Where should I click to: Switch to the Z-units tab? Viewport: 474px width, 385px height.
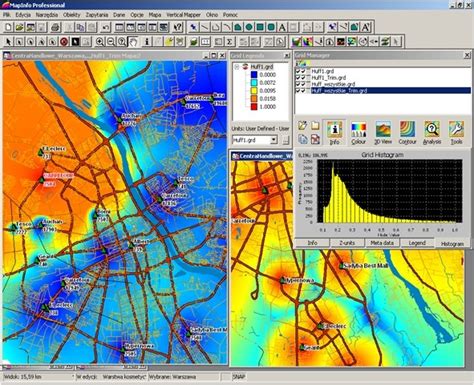[347, 243]
